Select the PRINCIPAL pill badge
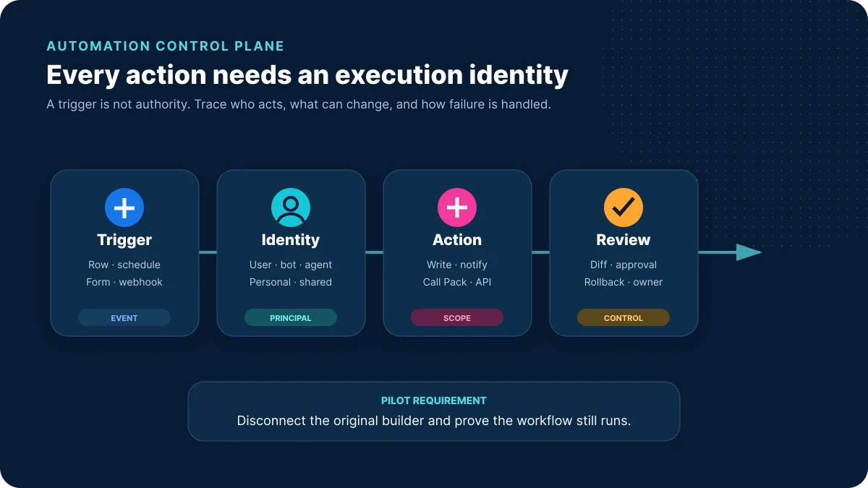This screenshot has height=488, width=868. 291,317
